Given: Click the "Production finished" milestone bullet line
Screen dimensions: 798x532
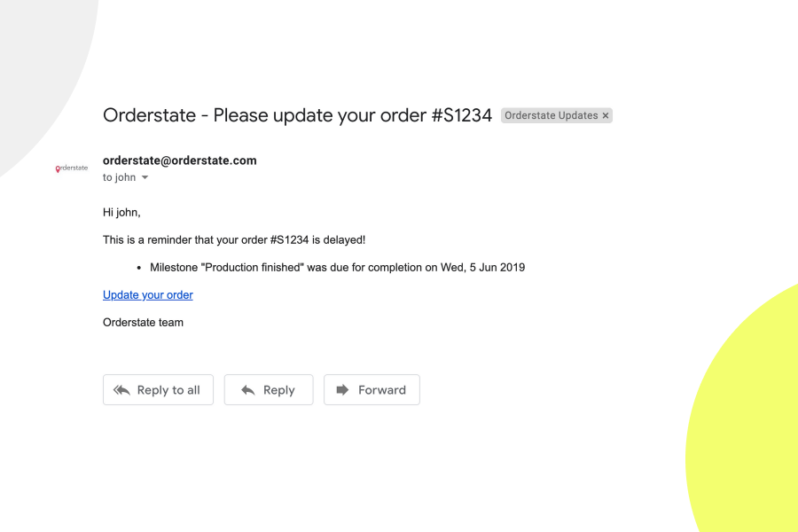Looking at the screenshot, I should click(337, 267).
